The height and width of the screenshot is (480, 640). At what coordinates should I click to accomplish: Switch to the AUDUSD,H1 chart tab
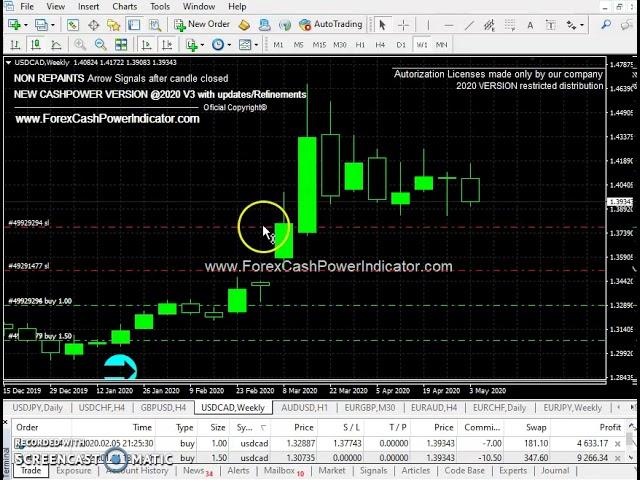(304, 408)
